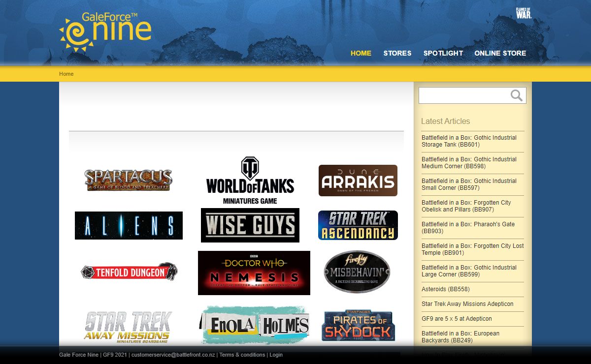Read Gothic Industrial Small Corner (BB597) article

pos(473,184)
